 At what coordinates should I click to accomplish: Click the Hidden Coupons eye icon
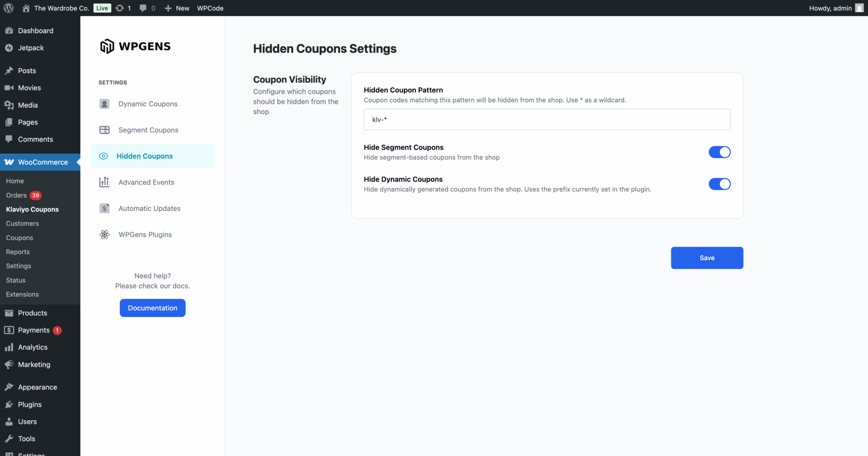pyautogui.click(x=104, y=156)
